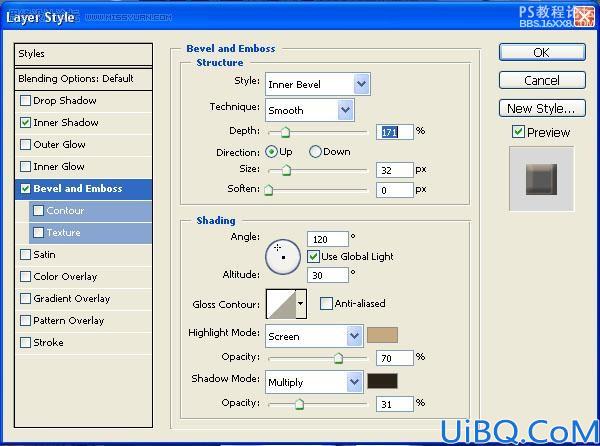The height and width of the screenshot is (446, 600).
Task: Enable the Stroke checkbox
Action: point(25,342)
